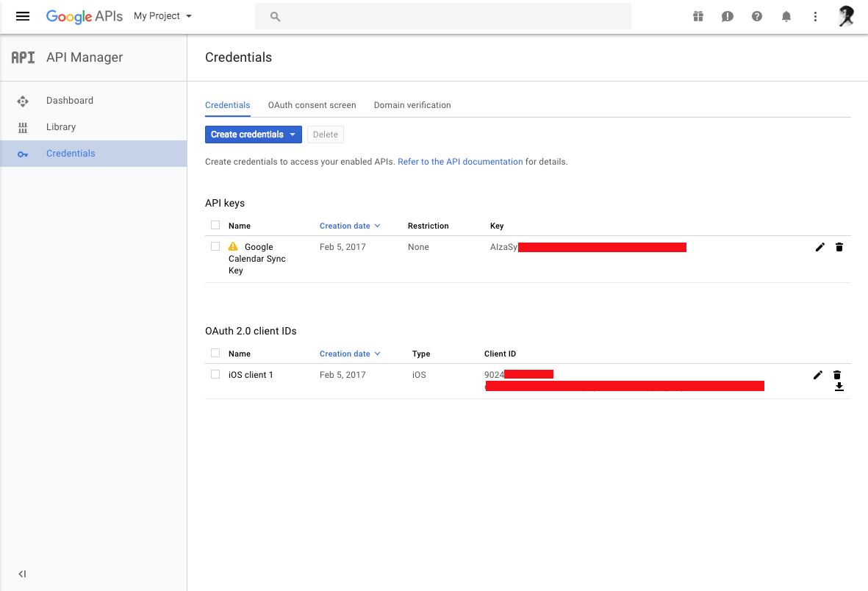The width and height of the screenshot is (868, 591).
Task: Edit the Google Calendar Sync Key
Action: pyautogui.click(x=820, y=247)
